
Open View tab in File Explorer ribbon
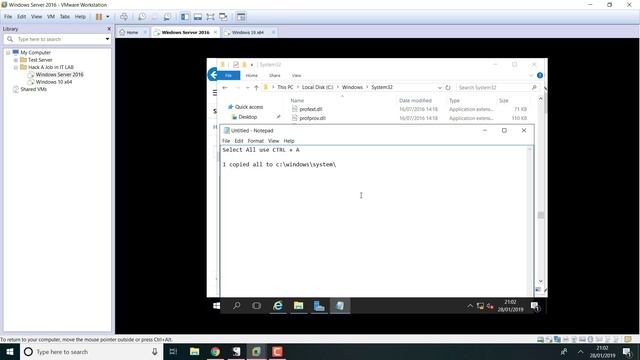pyautogui.click(x=296, y=76)
